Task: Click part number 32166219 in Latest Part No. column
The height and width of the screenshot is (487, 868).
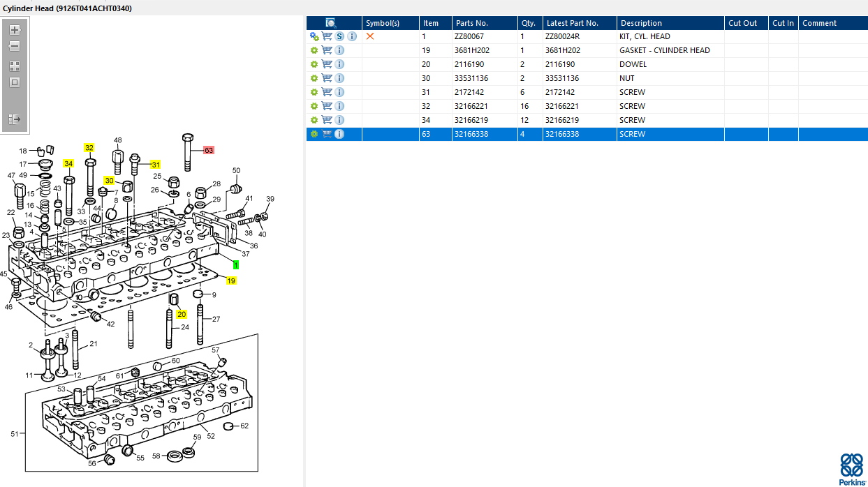Action: (563, 120)
